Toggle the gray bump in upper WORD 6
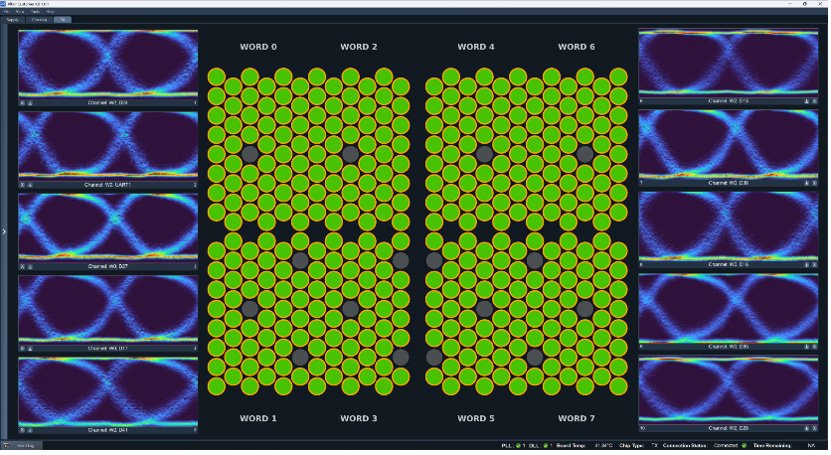 tap(585, 154)
